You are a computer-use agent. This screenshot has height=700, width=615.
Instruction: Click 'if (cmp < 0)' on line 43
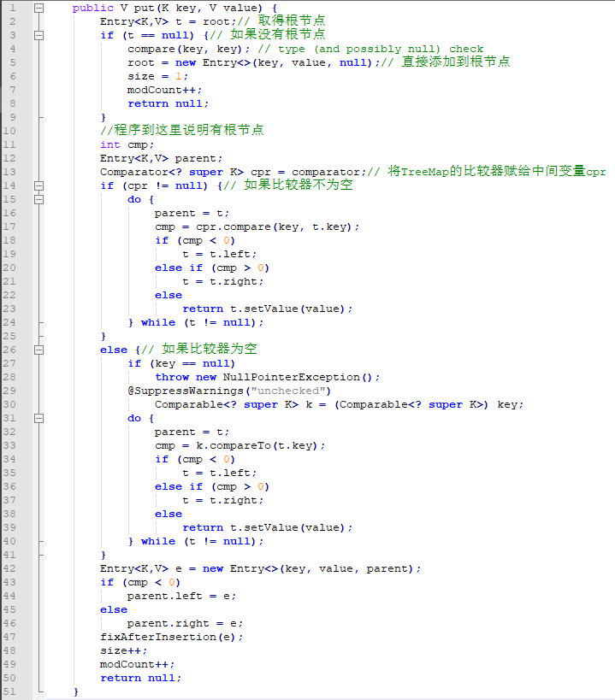(140, 582)
